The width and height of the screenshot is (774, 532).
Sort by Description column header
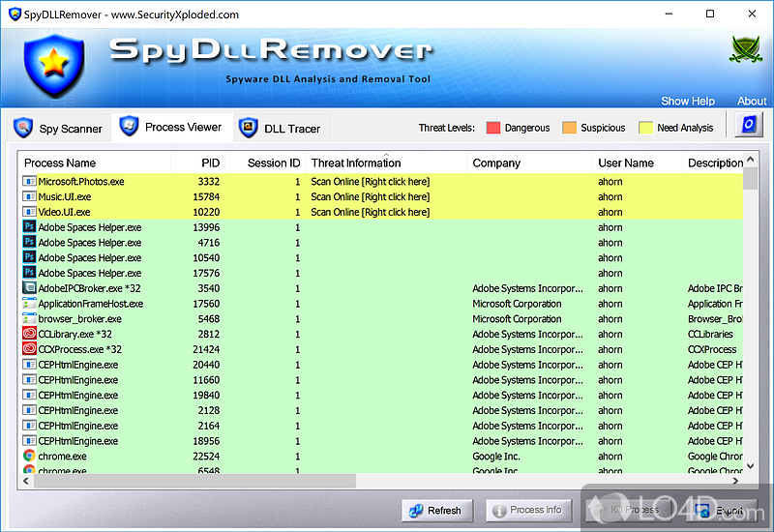pos(713,163)
